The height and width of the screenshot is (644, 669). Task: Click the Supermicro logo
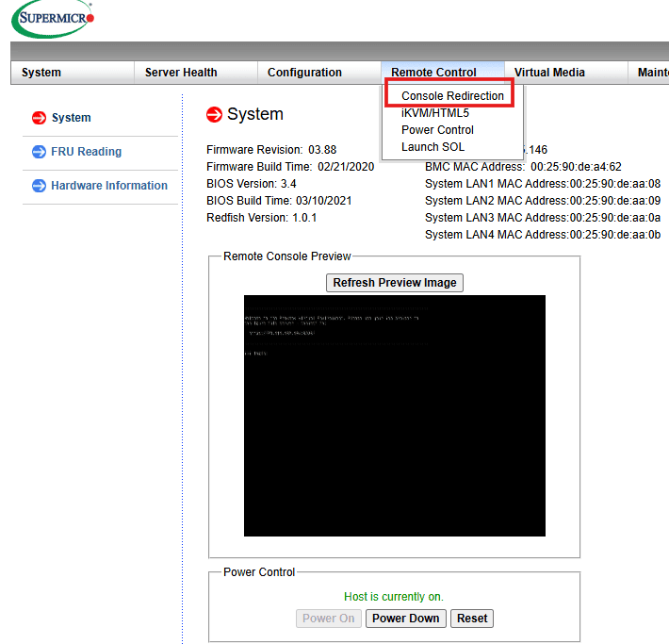click(x=53, y=18)
